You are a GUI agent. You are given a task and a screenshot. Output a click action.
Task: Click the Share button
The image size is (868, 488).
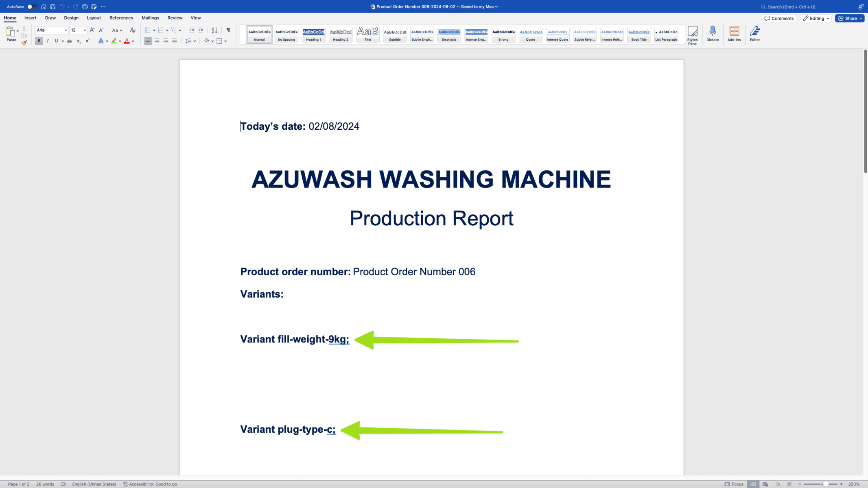coord(849,18)
